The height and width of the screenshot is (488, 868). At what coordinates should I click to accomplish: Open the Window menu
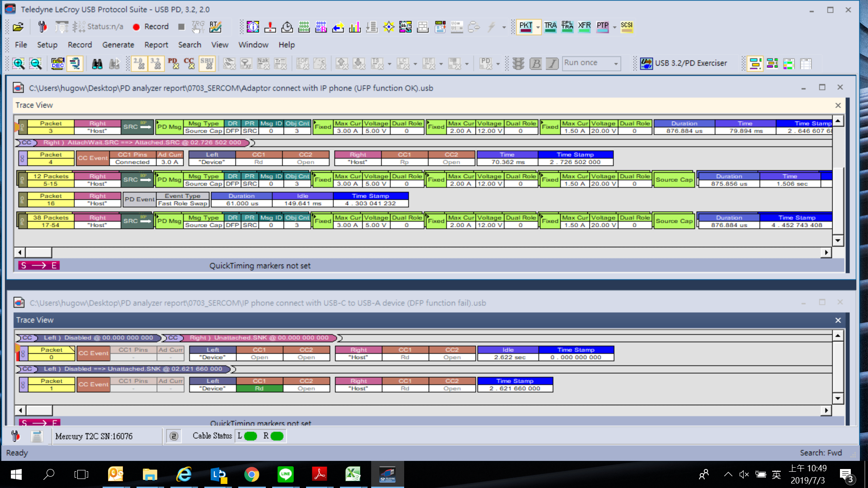(253, 45)
